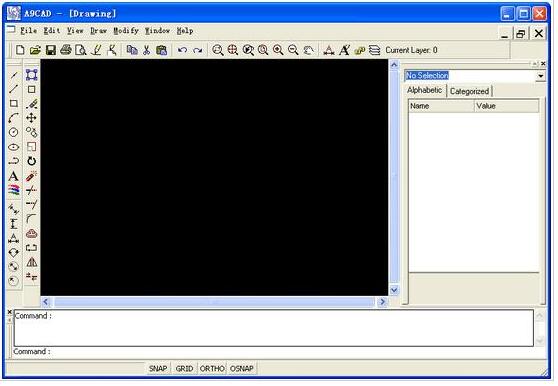Restore down the inner Drawing window
Image resolution: width=558 pixels, height=386 pixels.
coord(521,34)
